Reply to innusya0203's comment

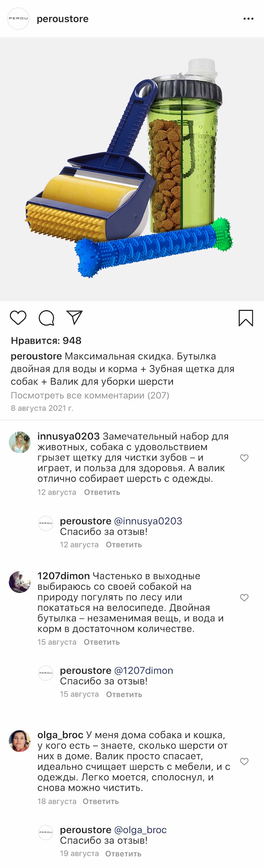102,492
